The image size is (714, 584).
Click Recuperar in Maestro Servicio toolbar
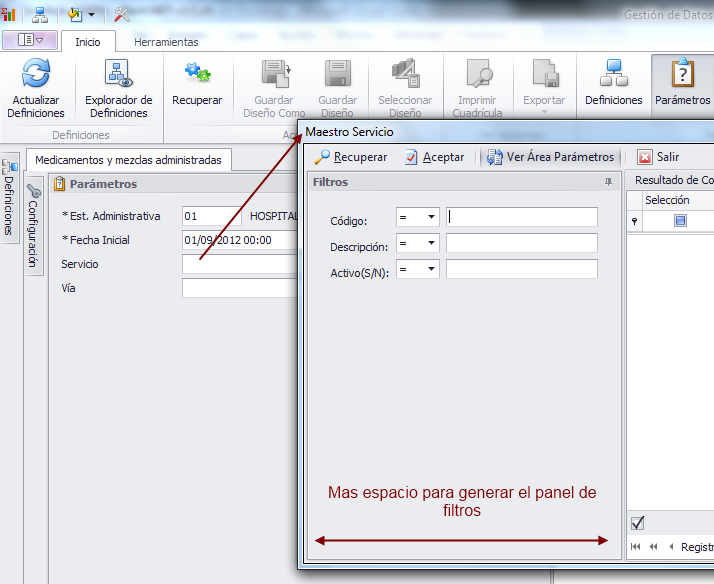tap(351, 157)
